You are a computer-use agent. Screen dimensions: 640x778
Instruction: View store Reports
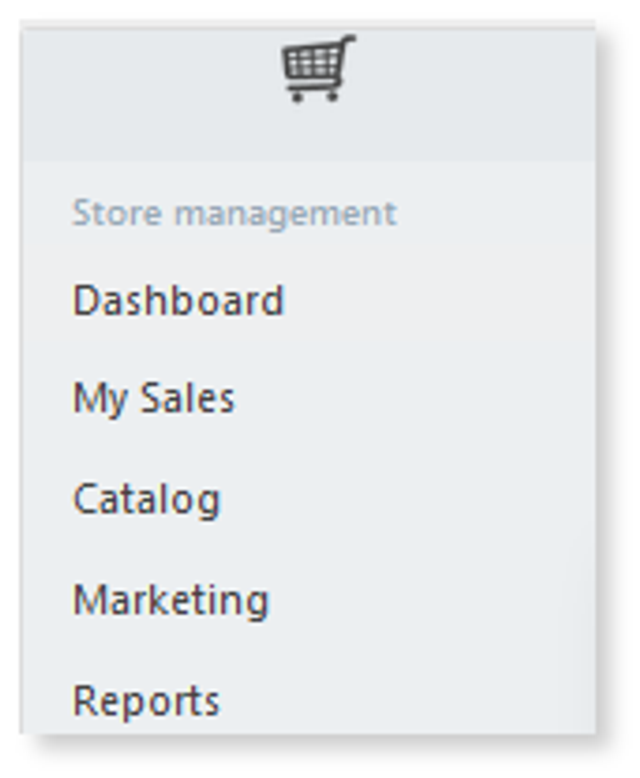point(146,701)
